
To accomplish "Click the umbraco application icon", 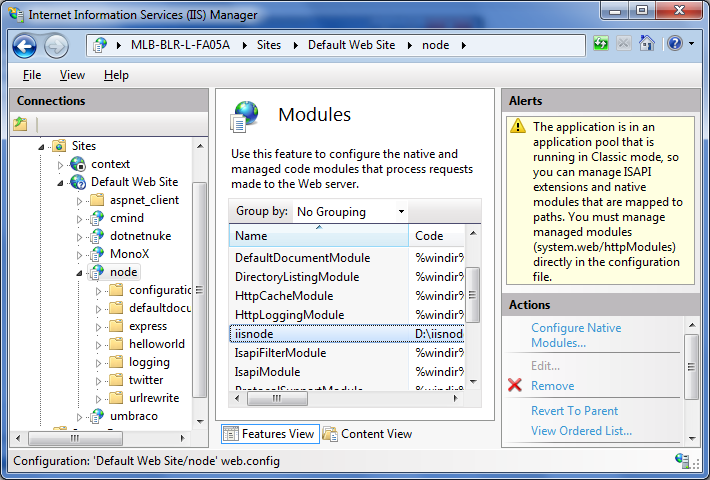I will [x=96, y=416].
